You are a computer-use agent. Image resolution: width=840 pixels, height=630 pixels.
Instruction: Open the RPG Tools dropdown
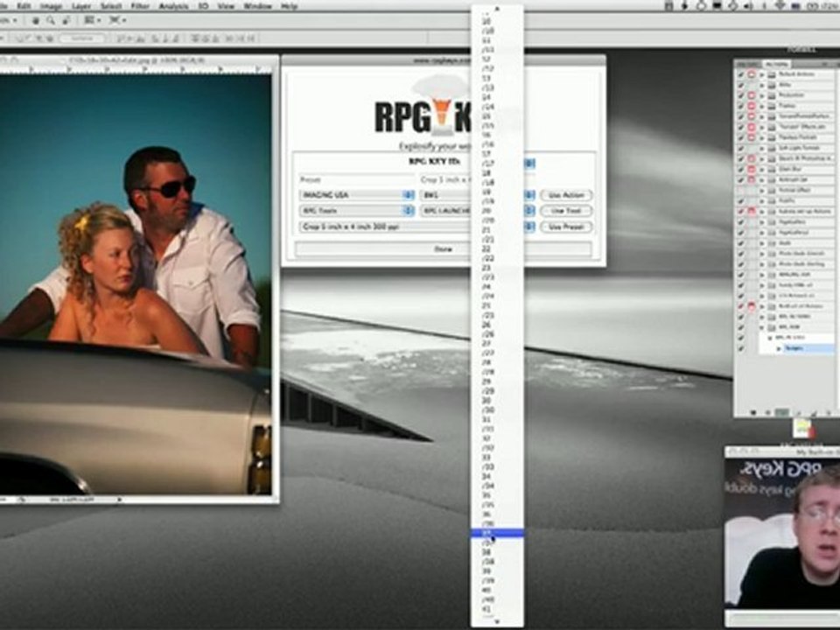point(357,211)
